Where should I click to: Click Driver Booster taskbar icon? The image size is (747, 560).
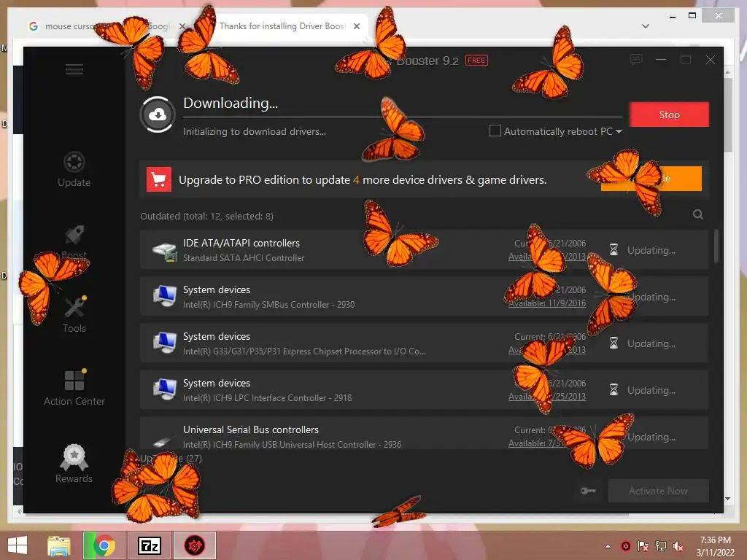pyautogui.click(x=194, y=545)
